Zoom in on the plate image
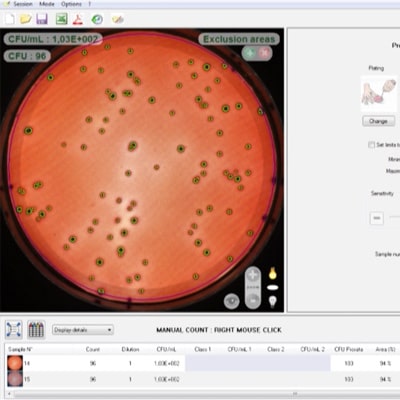The image size is (400, 400). (x=253, y=275)
